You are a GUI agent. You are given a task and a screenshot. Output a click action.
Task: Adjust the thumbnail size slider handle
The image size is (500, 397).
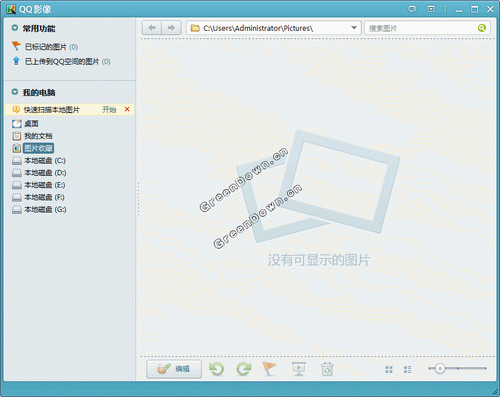coord(440,368)
